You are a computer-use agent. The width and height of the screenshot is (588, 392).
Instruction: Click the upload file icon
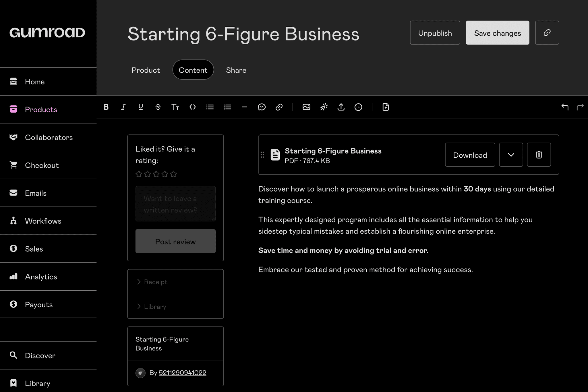click(x=341, y=107)
